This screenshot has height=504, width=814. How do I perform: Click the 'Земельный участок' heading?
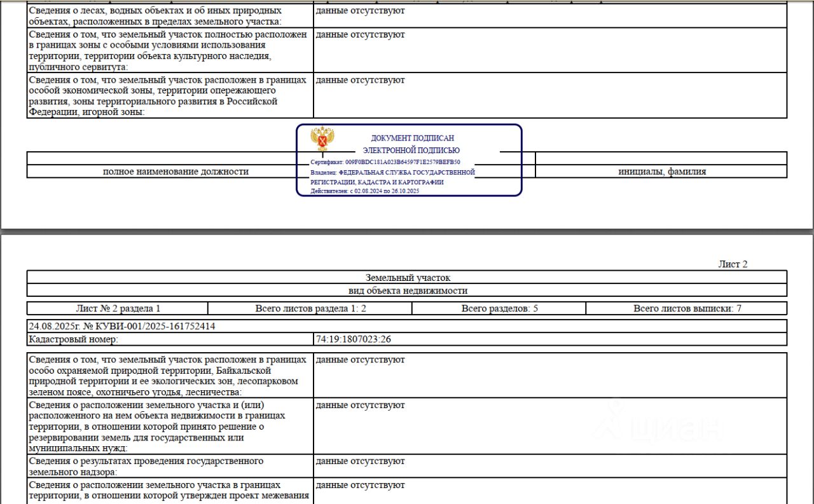[408, 278]
